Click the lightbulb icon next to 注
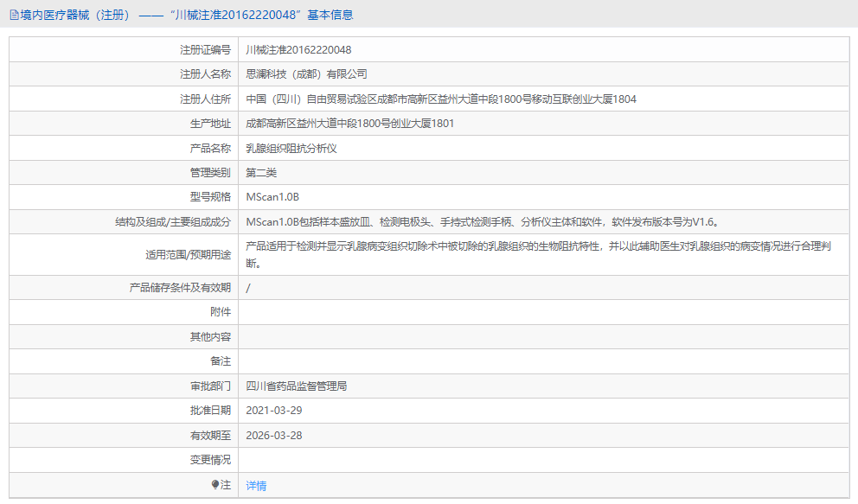 pyautogui.click(x=215, y=485)
